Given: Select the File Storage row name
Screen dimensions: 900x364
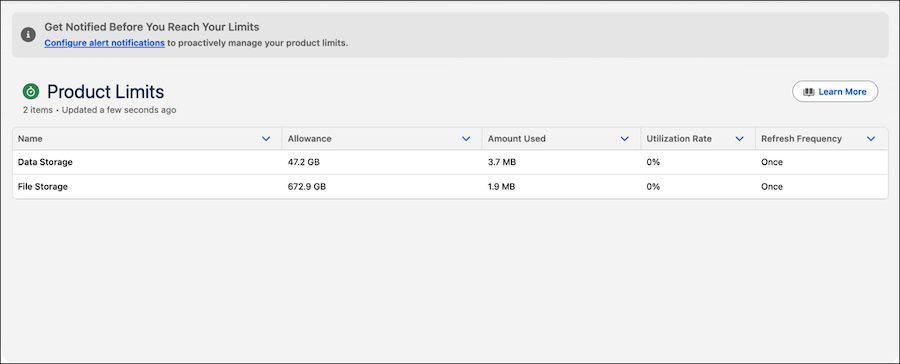Looking at the screenshot, I should pos(43,187).
